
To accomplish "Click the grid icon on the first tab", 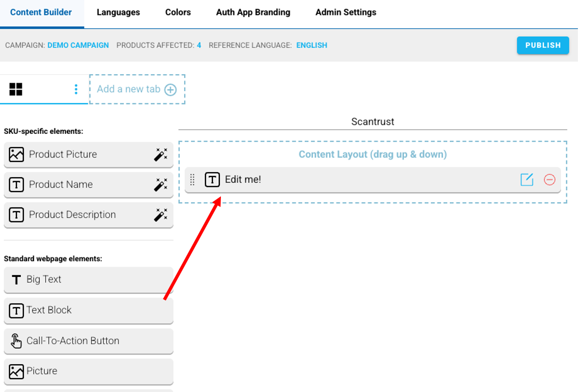I will pyautogui.click(x=16, y=89).
